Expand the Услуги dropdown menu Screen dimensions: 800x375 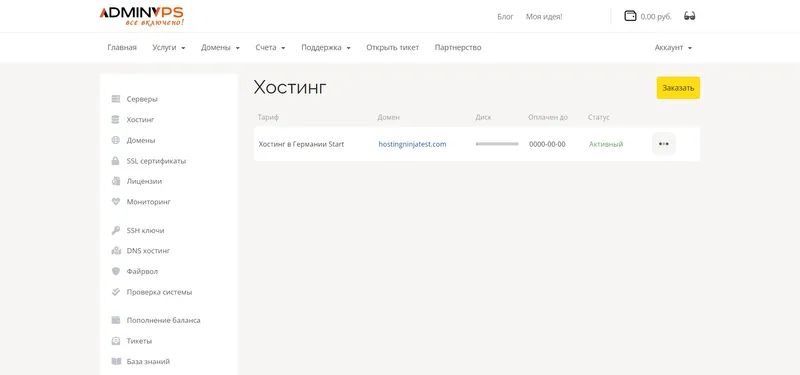[168, 47]
